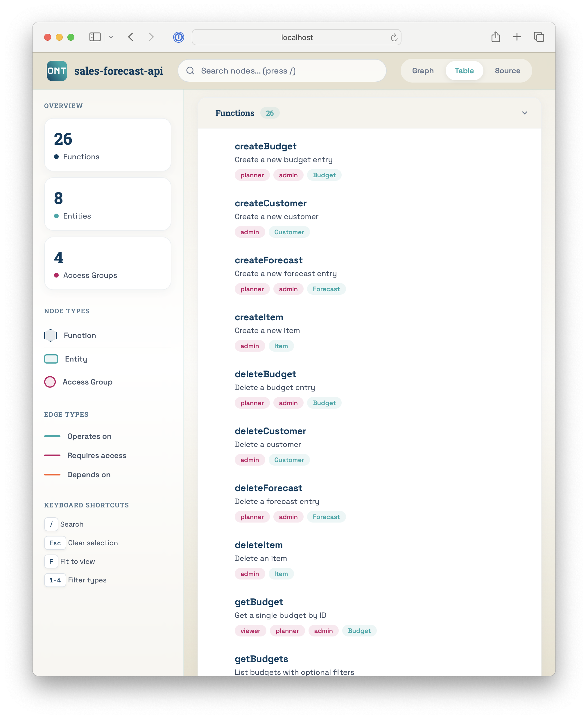Select the Entity node type icon
The height and width of the screenshot is (719, 588).
click(x=51, y=359)
